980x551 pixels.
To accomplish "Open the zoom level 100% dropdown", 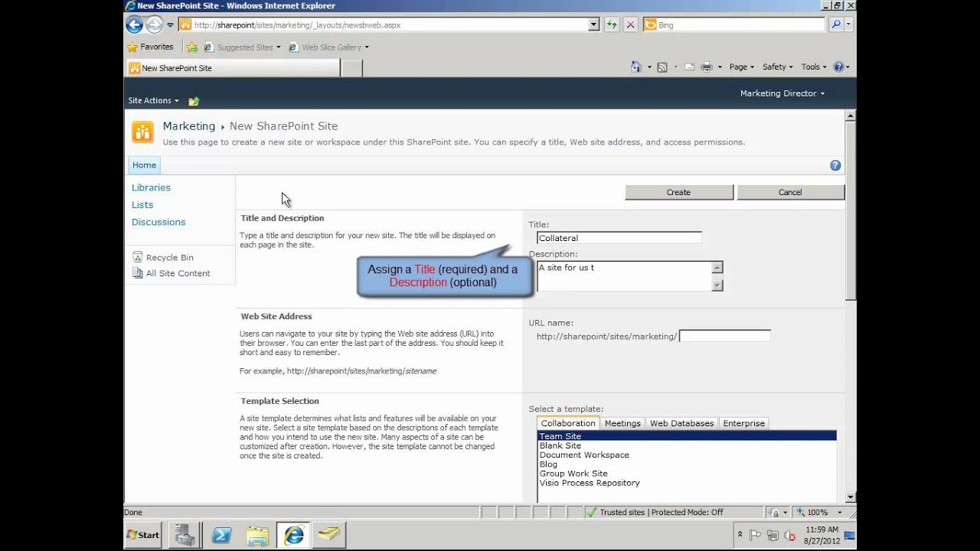I will [839, 513].
